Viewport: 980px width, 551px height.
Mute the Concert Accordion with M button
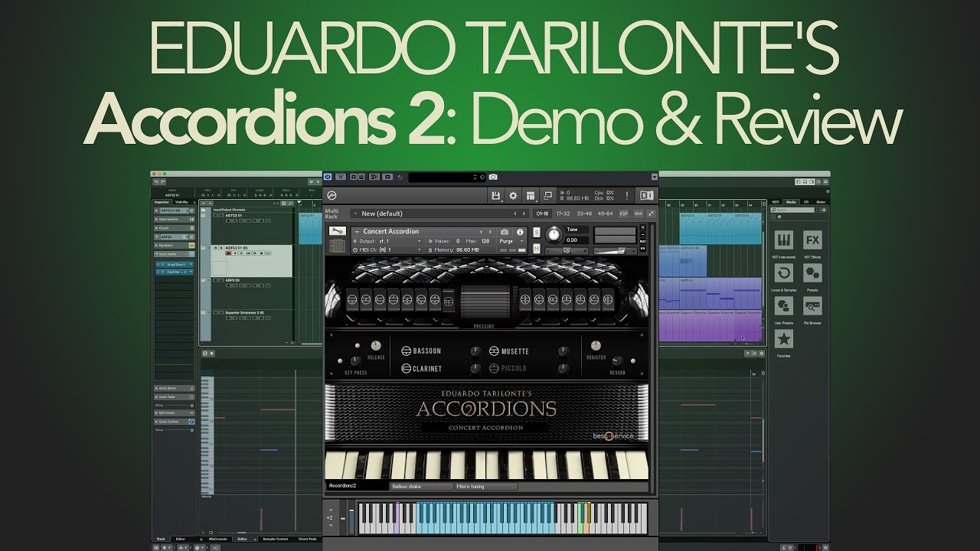pos(536,249)
